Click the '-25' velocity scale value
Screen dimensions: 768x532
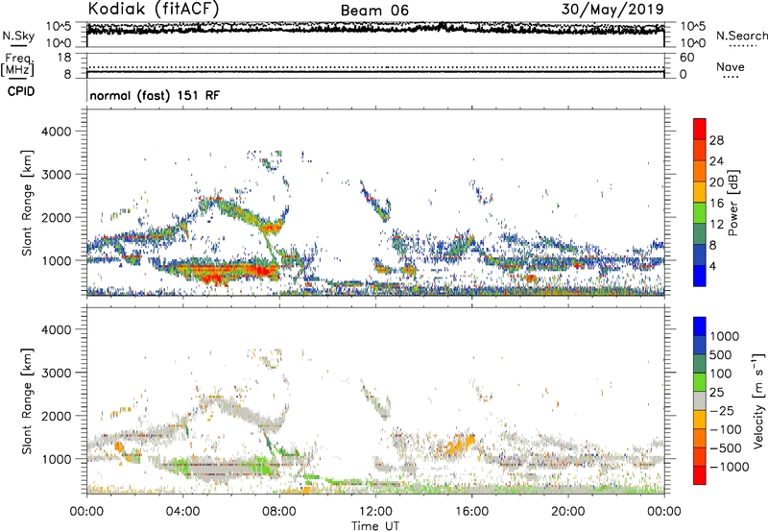click(722, 410)
